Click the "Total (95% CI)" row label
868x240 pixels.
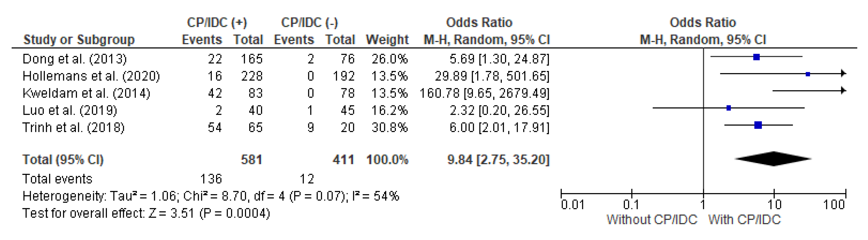[63, 159]
